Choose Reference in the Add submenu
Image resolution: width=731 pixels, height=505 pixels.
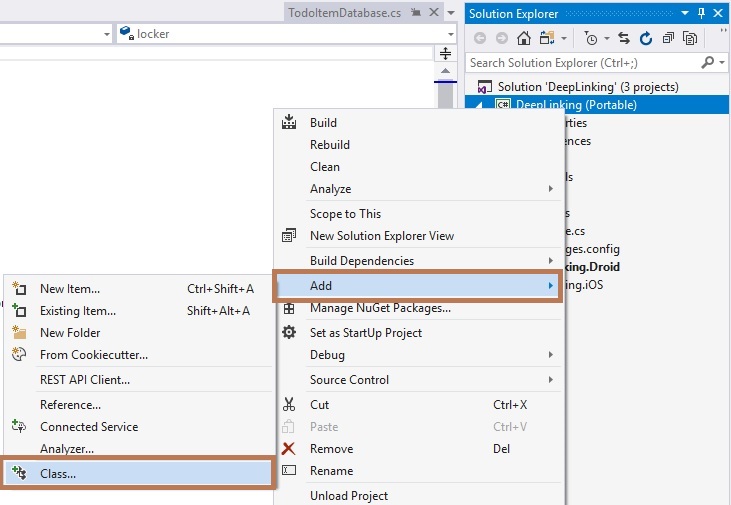(139, 405)
